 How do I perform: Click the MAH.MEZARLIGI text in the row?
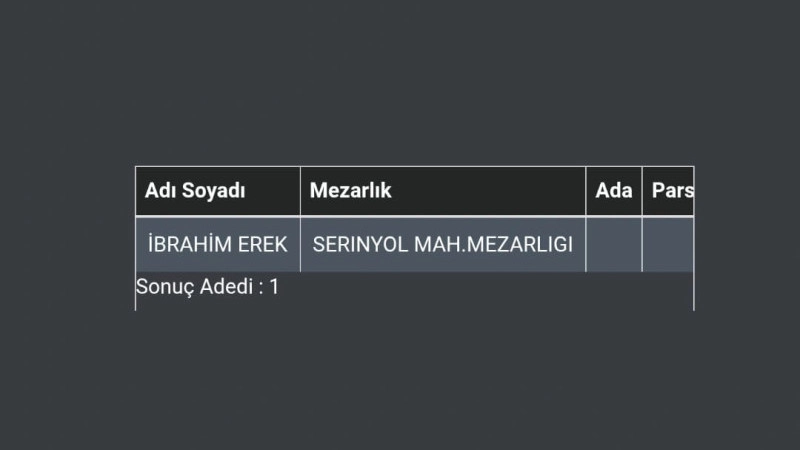pos(493,244)
